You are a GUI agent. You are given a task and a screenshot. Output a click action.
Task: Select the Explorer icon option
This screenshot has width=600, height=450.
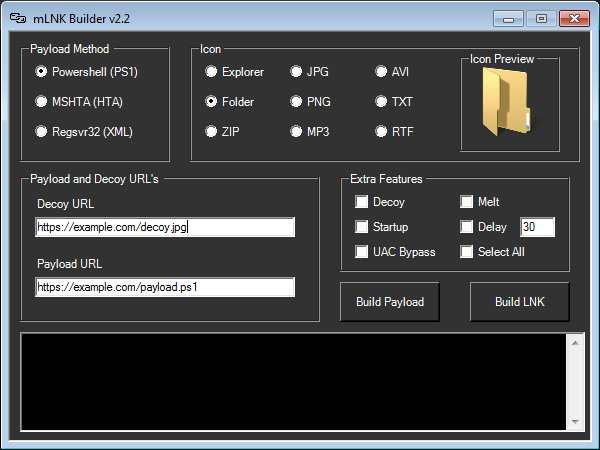211,72
